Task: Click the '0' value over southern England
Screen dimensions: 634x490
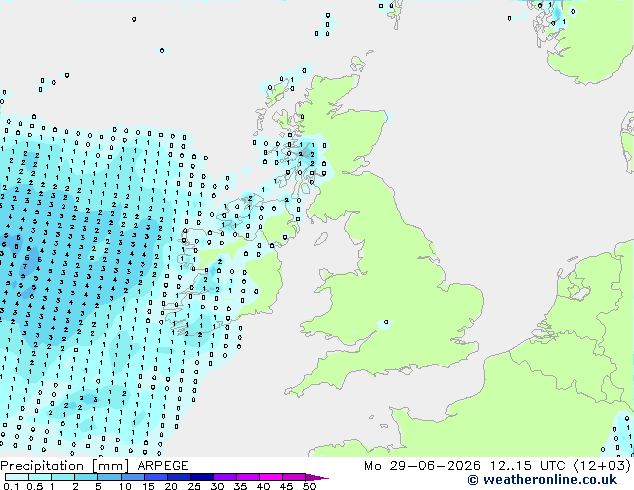Action: [x=386, y=322]
